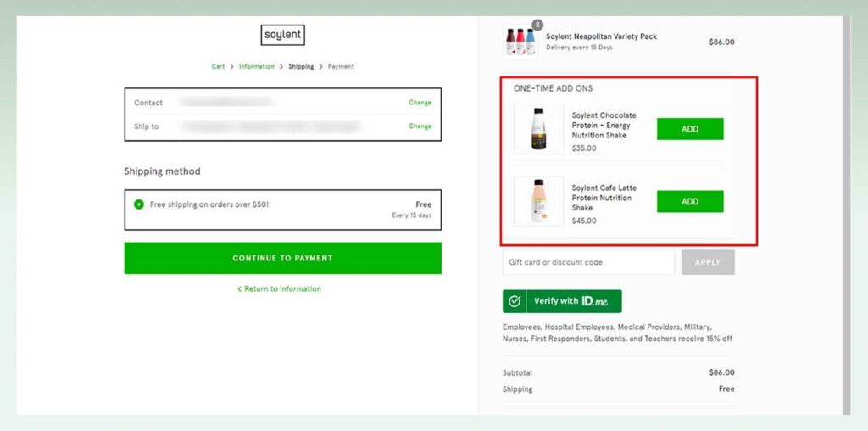Click the quantity badge on the Variety Pack
The image size is (868, 431).
click(x=537, y=25)
